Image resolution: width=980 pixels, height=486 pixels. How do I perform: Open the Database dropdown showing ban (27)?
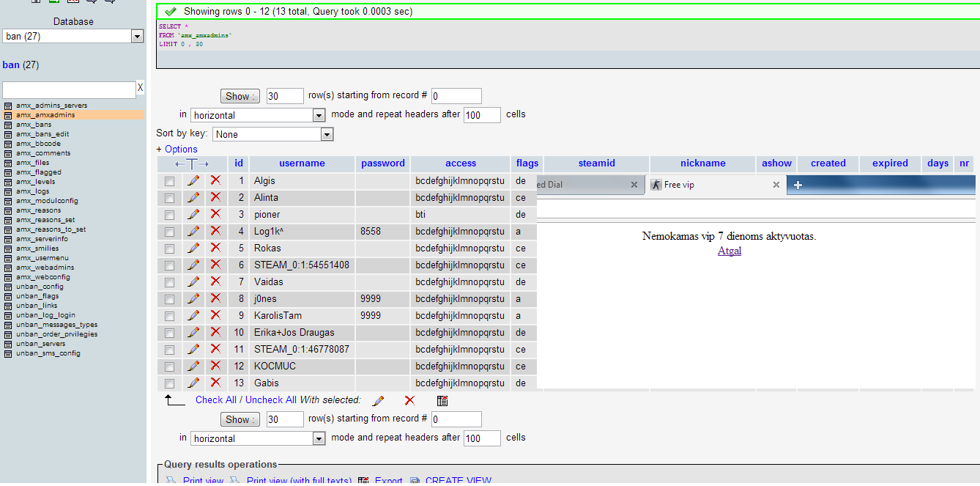73,36
